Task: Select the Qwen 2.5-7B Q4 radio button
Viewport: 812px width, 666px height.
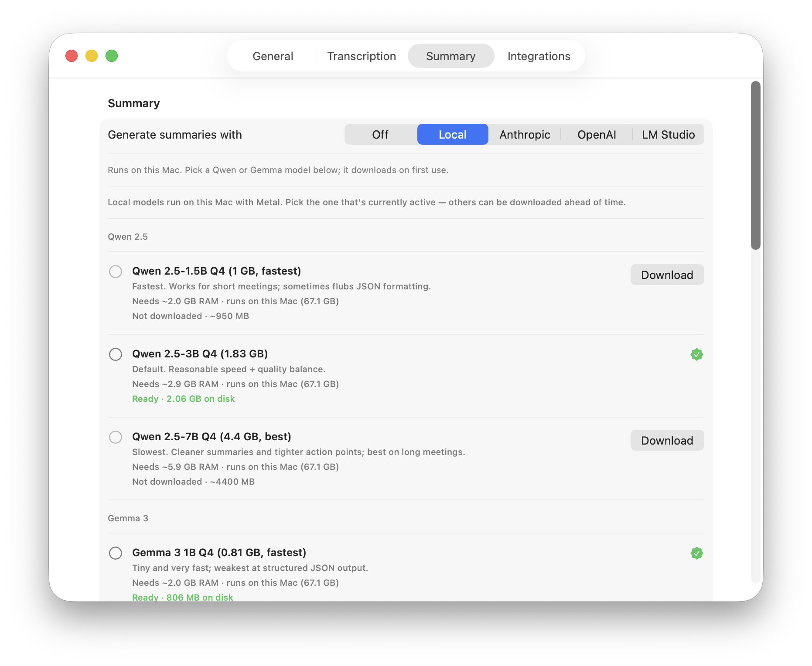Action: coord(116,437)
